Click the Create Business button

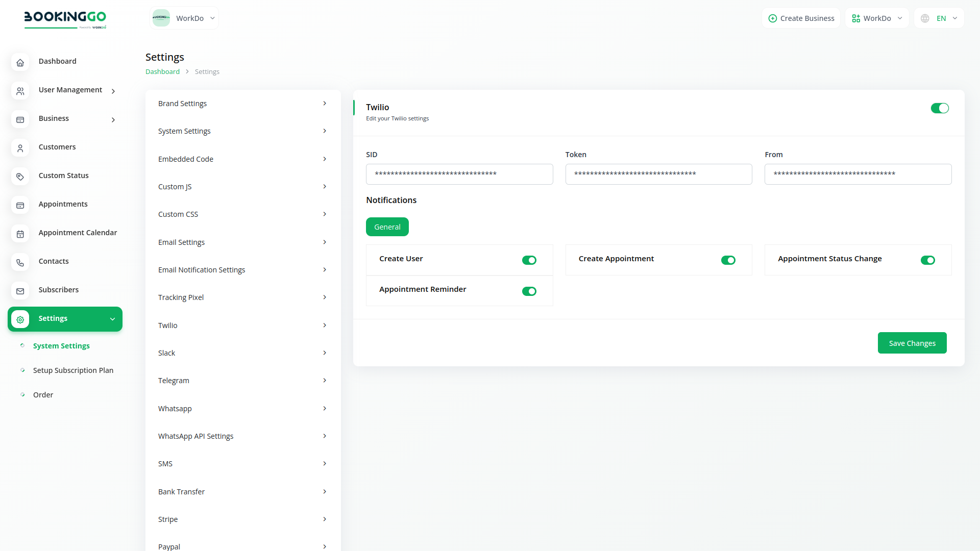pyautogui.click(x=801, y=18)
